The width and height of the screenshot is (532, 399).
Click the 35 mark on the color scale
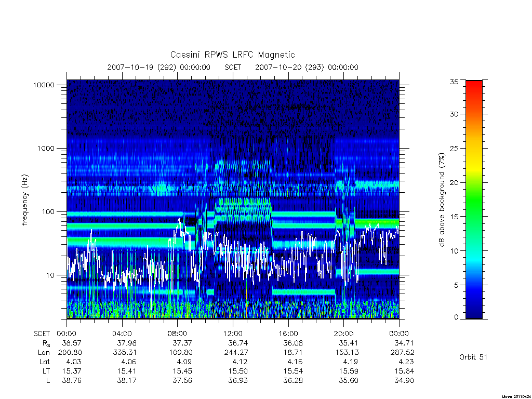pos(454,82)
